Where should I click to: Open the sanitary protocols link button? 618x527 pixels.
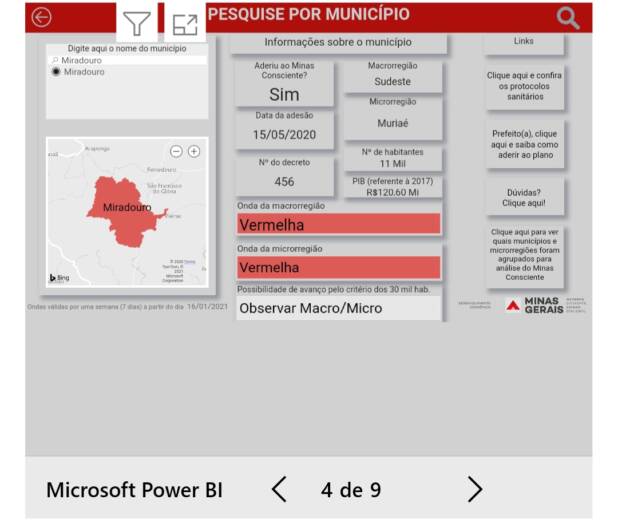[524, 88]
